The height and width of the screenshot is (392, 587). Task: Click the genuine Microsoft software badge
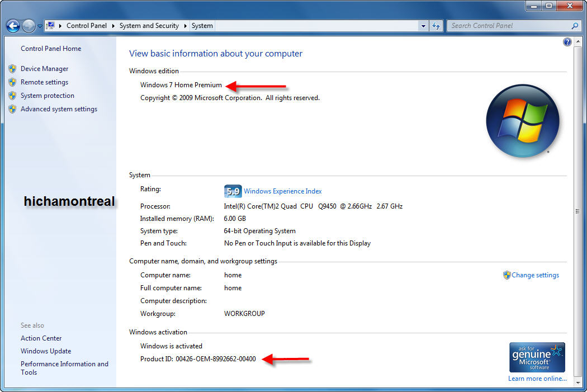(537, 357)
